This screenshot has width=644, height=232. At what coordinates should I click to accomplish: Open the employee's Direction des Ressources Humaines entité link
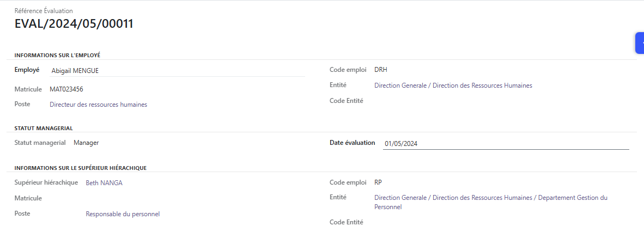[453, 86]
